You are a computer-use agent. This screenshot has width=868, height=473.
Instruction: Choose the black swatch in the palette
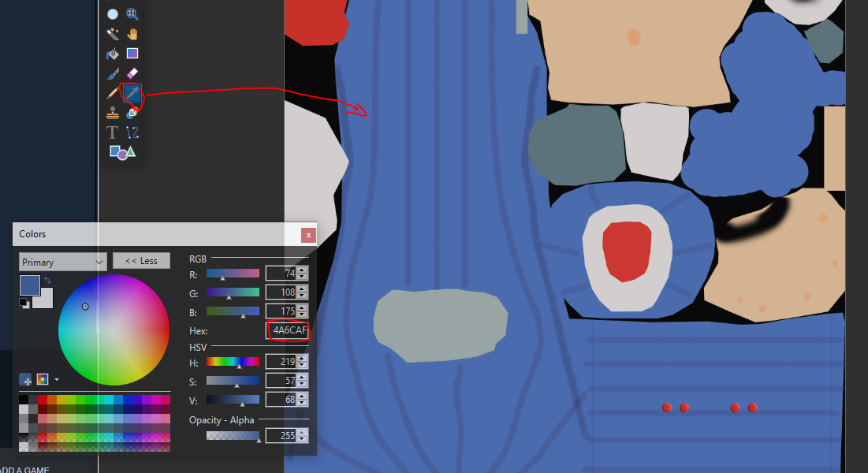pyautogui.click(x=23, y=400)
